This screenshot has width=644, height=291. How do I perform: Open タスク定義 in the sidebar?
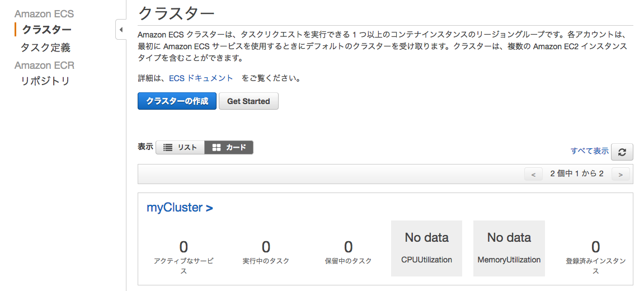pos(45,48)
